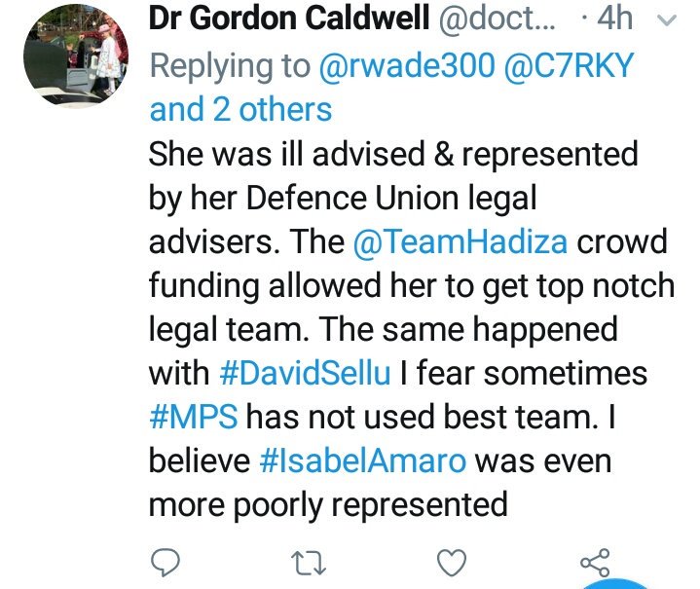This screenshot has height=589, width=700.
Task: Open the @TeamHadiza mention
Action: pyautogui.click(x=460, y=241)
